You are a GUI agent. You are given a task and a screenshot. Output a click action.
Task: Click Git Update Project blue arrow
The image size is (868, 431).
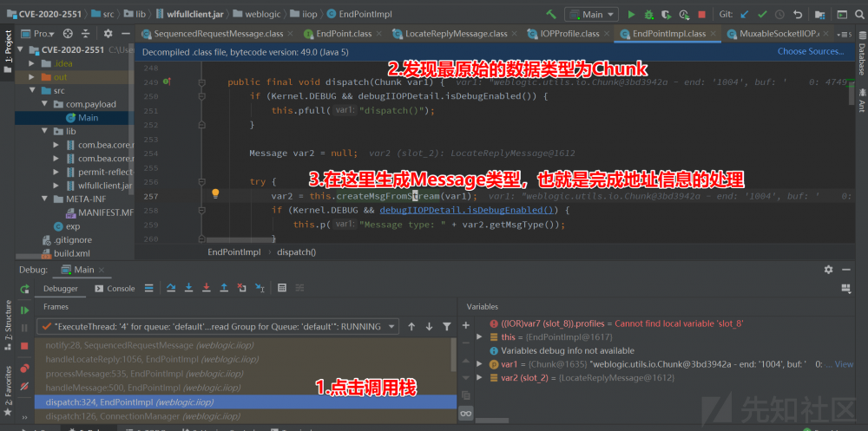point(745,15)
